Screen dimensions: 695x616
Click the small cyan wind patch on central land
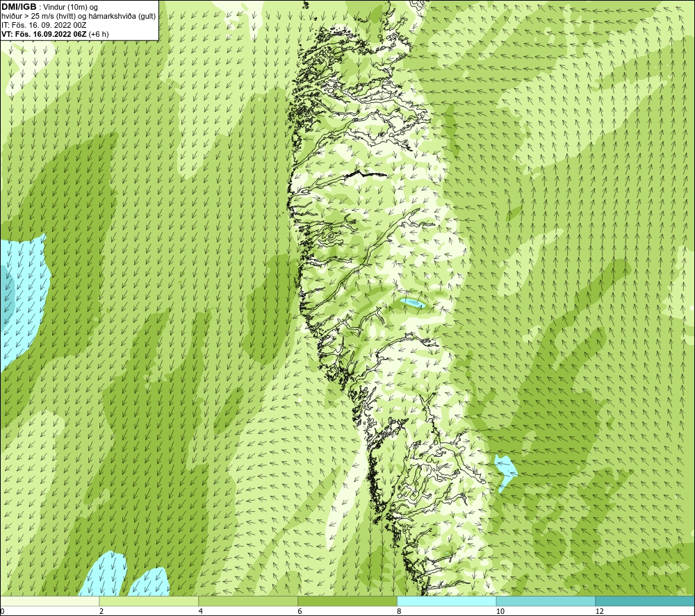tap(413, 303)
